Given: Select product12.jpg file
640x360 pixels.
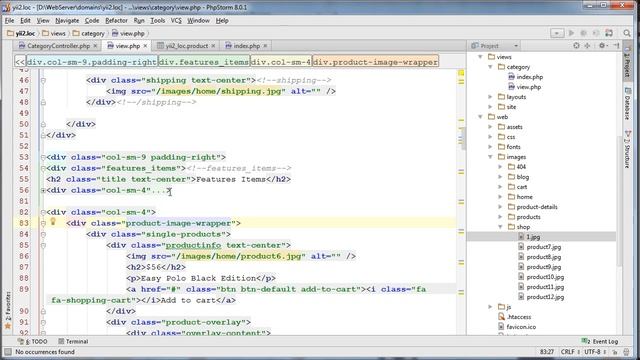Looking at the screenshot, I should [x=541, y=297].
